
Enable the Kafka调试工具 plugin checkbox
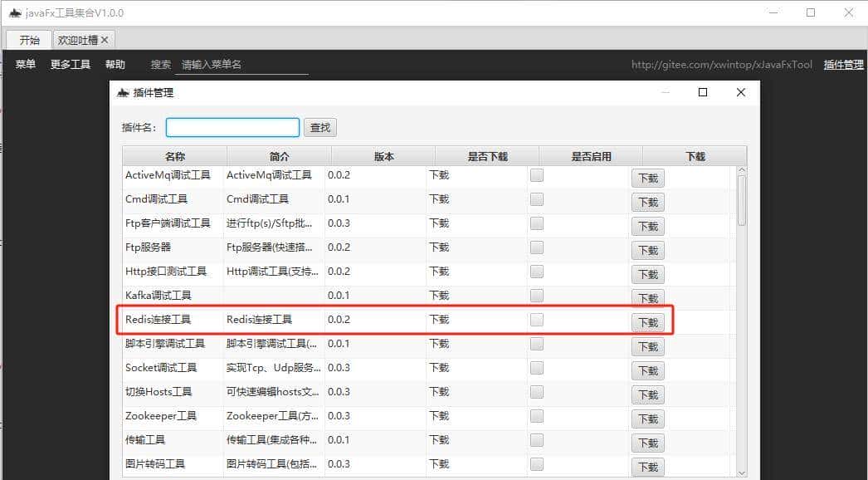(x=537, y=295)
